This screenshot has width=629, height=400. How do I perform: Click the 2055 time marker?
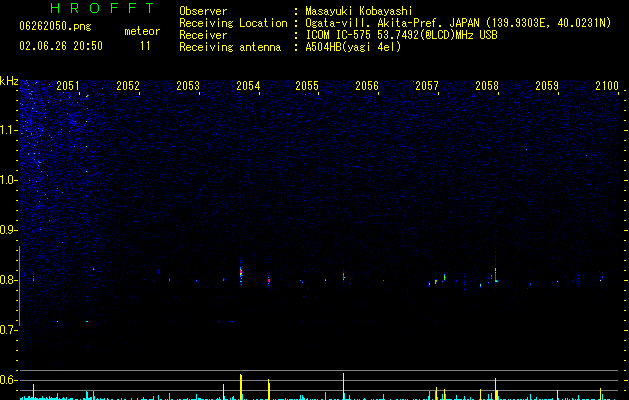pos(307,86)
